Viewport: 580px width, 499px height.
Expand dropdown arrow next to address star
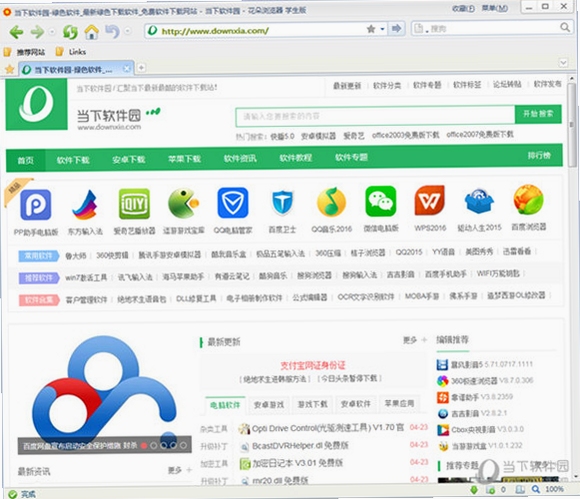(382, 29)
